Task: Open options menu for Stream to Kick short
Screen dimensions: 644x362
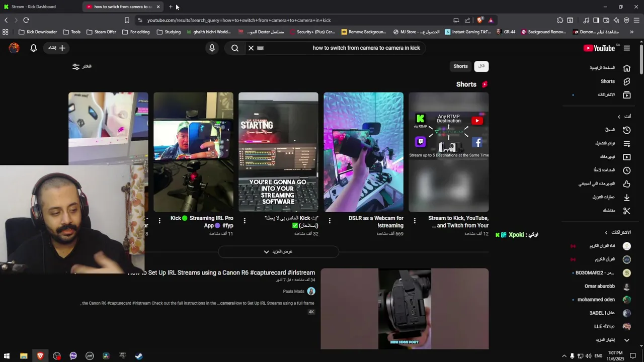Action: pos(415,221)
